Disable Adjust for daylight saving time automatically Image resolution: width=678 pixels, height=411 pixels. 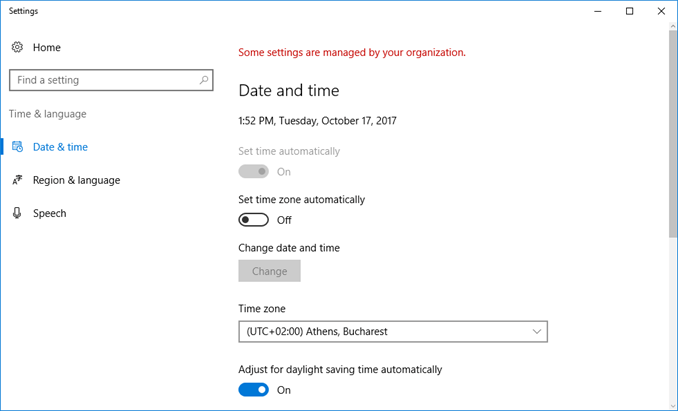pos(254,390)
